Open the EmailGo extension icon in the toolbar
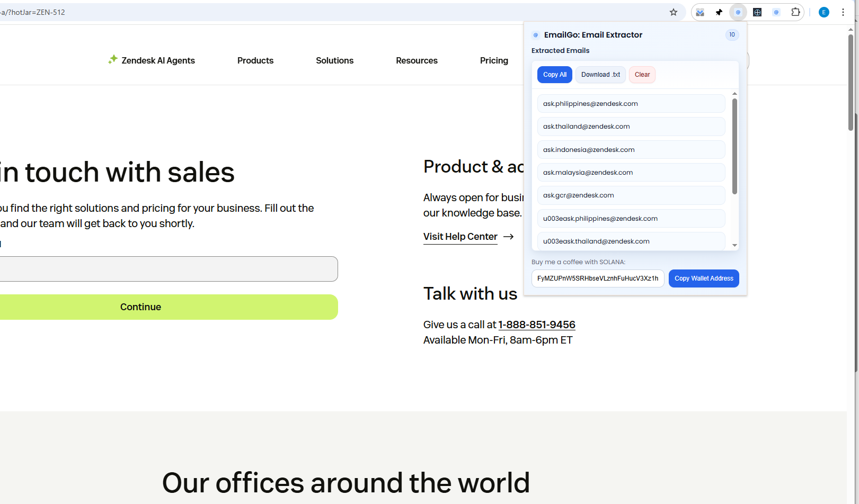Viewport: 859px width, 504px height. click(x=738, y=12)
